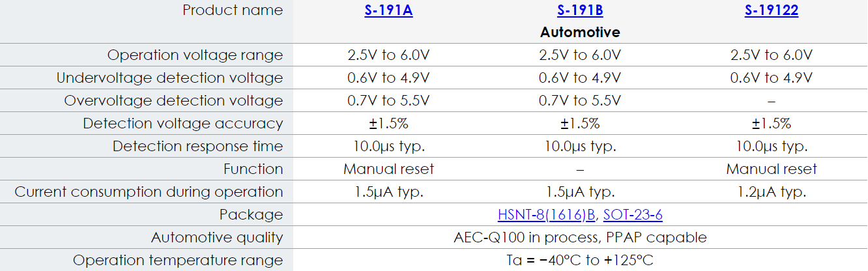Click the Overvoltage detection voltage label
868x271 pixels.
click(x=173, y=101)
